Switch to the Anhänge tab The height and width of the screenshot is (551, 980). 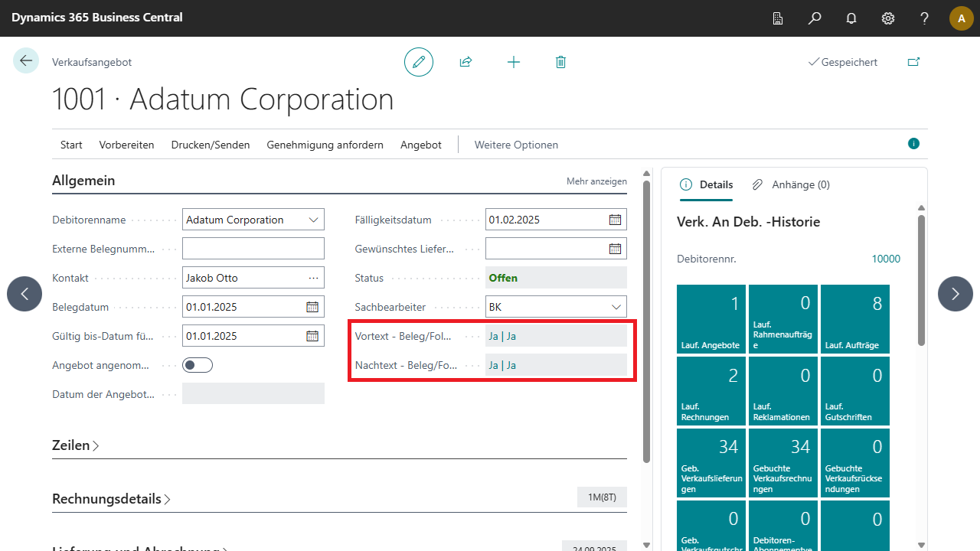coord(792,184)
